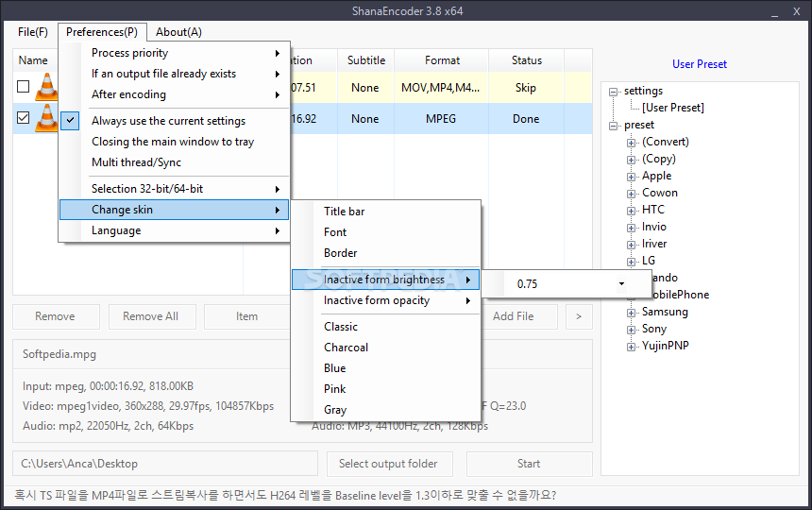Click the '>' button beside Add File
Image resolution: width=812 pixels, height=510 pixels.
point(579,316)
